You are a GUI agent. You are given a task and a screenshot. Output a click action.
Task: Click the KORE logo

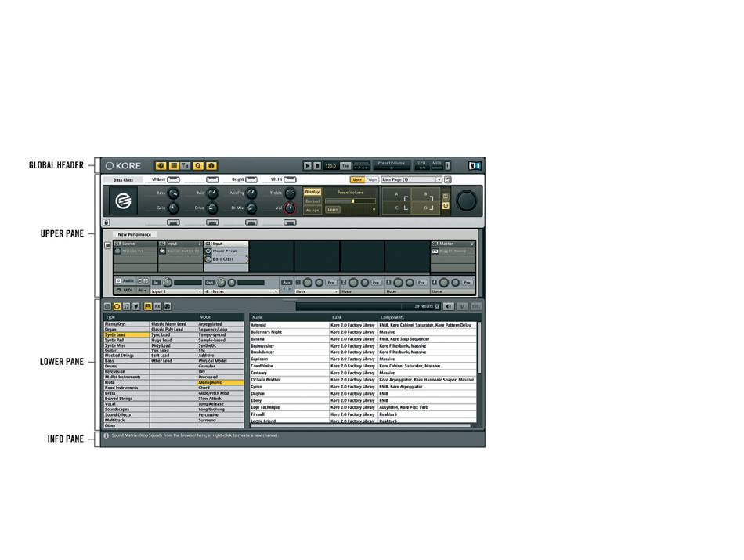tap(124, 165)
